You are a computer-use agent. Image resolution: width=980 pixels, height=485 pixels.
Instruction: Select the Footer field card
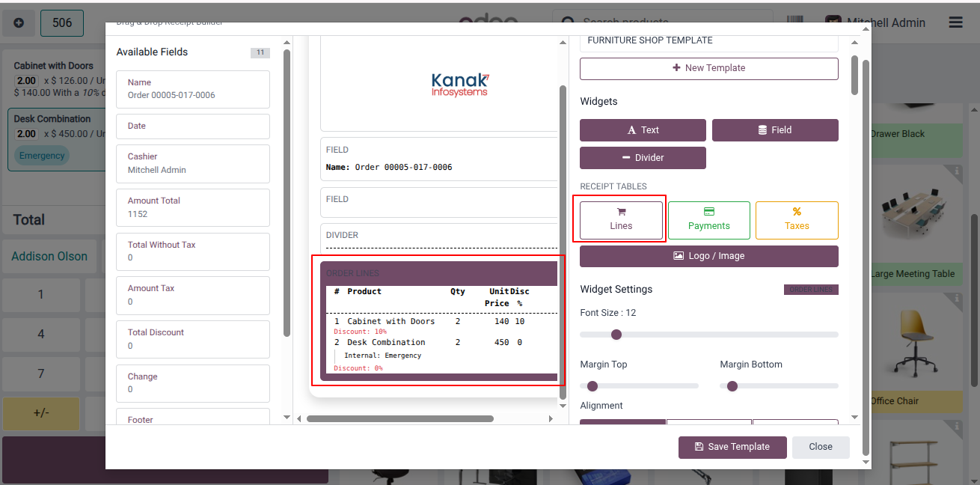click(193, 416)
